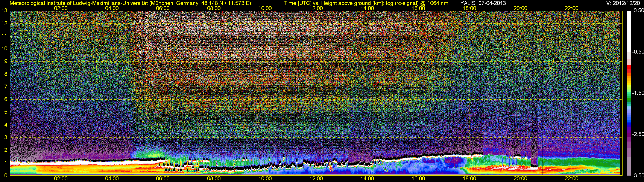
Task: Click the 0.50 color scale value
Action: coord(638,10)
